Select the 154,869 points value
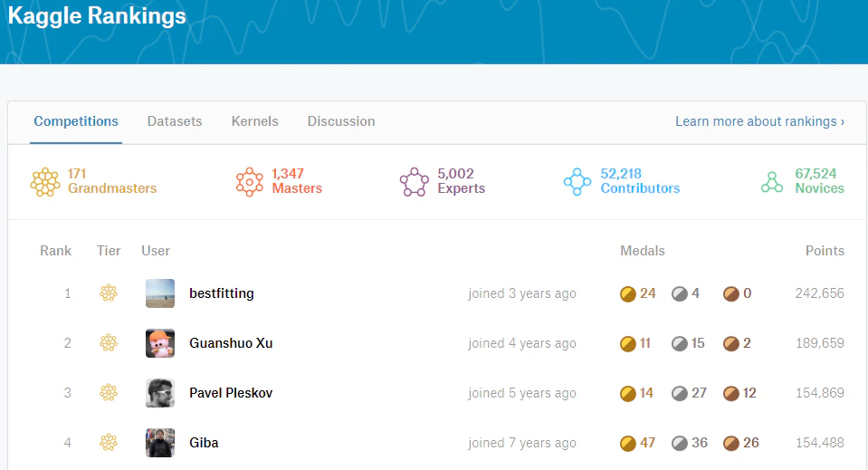Viewport: 868px width, 470px height. coord(820,393)
